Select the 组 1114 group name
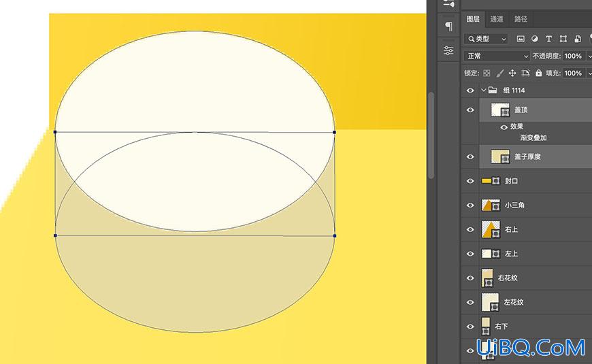The width and height of the screenshot is (592, 364). [x=514, y=90]
